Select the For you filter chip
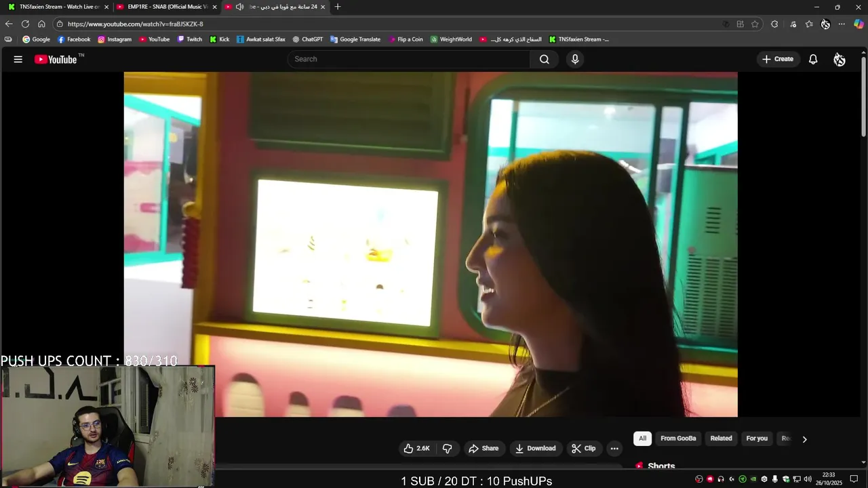The height and width of the screenshot is (488, 868). pos(757,439)
